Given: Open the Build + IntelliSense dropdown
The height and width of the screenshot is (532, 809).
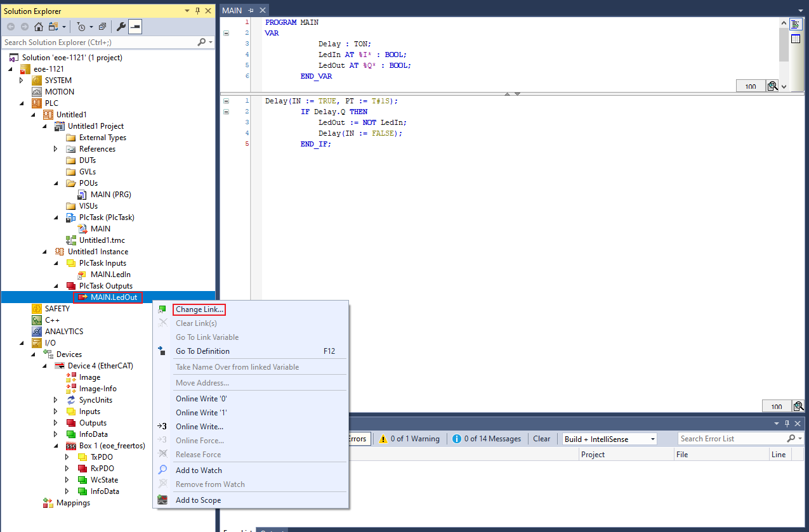Looking at the screenshot, I should 610,439.
